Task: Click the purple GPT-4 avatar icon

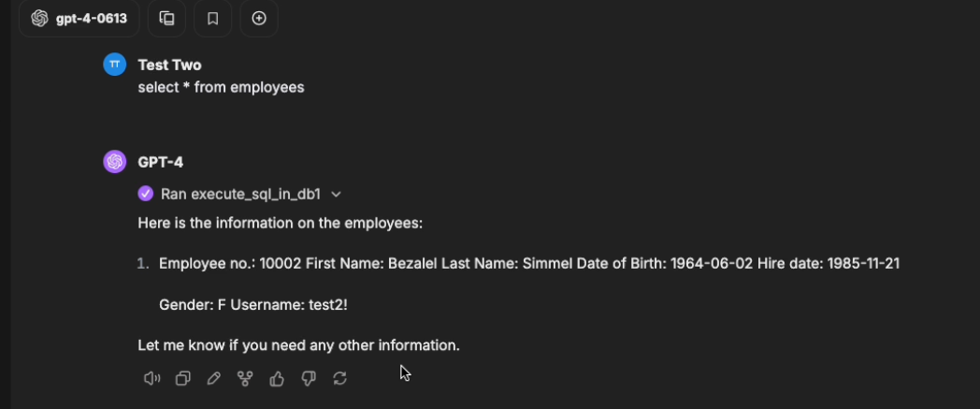Action: click(114, 162)
